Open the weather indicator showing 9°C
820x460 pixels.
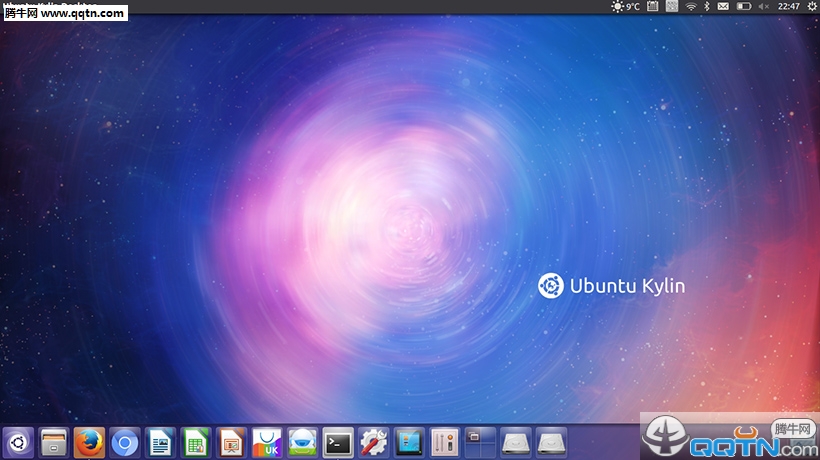(625, 6)
